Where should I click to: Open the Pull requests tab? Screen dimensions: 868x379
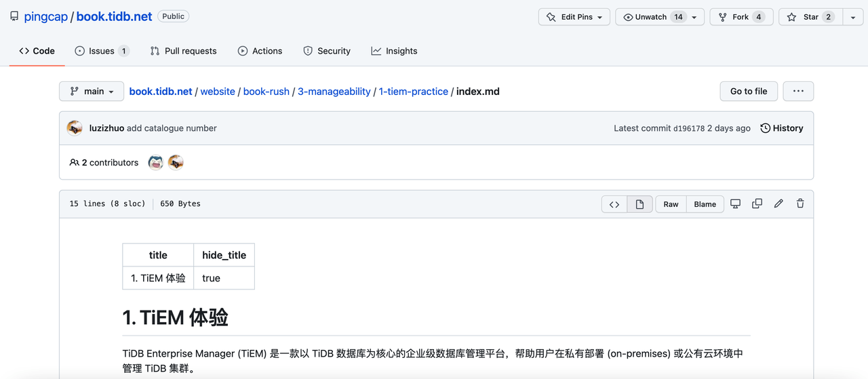tap(183, 51)
